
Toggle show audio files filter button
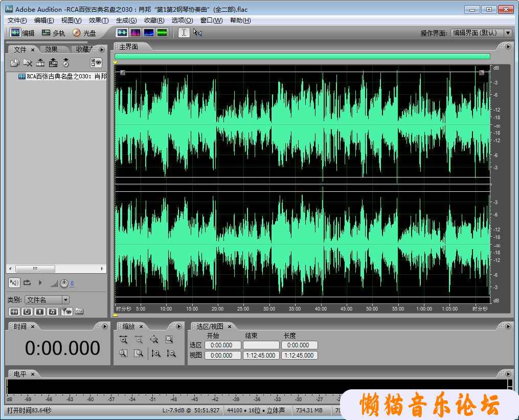[14, 312]
